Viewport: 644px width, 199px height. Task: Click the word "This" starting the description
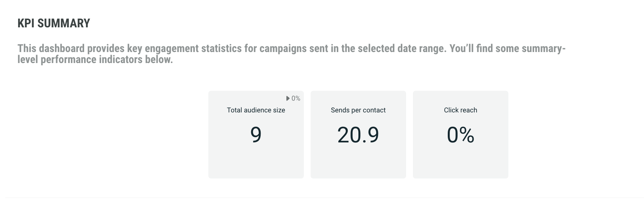point(27,49)
